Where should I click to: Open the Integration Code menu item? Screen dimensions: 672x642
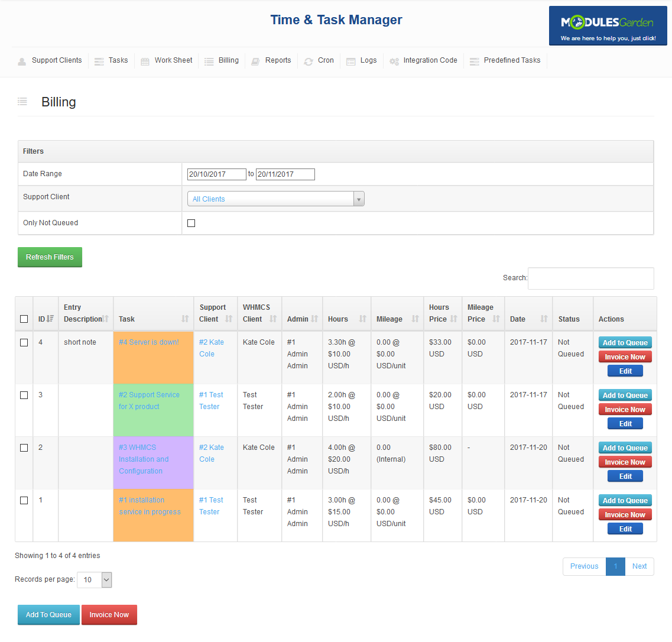click(x=430, y=60)
